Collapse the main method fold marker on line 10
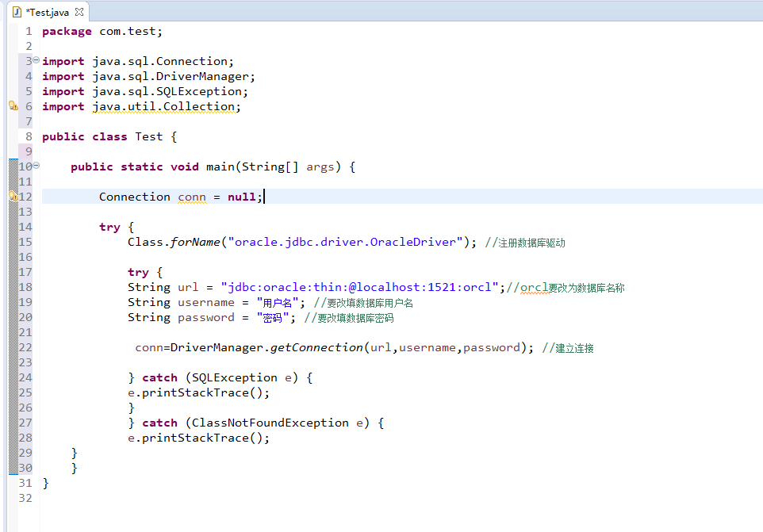The height and width of the screenshot is (532, 763). (x=36, y=166)
